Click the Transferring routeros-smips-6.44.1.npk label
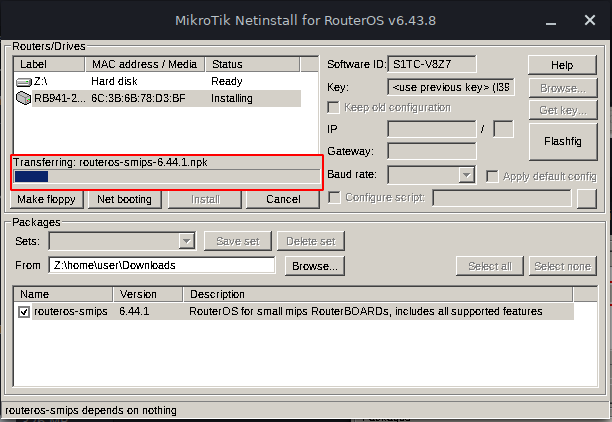Screen dimensions: 612x422 (x=110, y=162)
